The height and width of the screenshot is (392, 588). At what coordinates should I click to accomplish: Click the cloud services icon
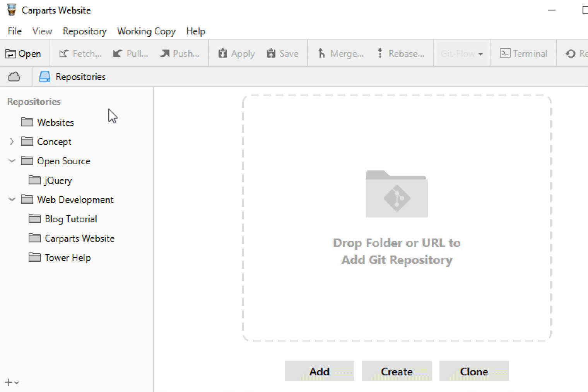coord(14,77)
